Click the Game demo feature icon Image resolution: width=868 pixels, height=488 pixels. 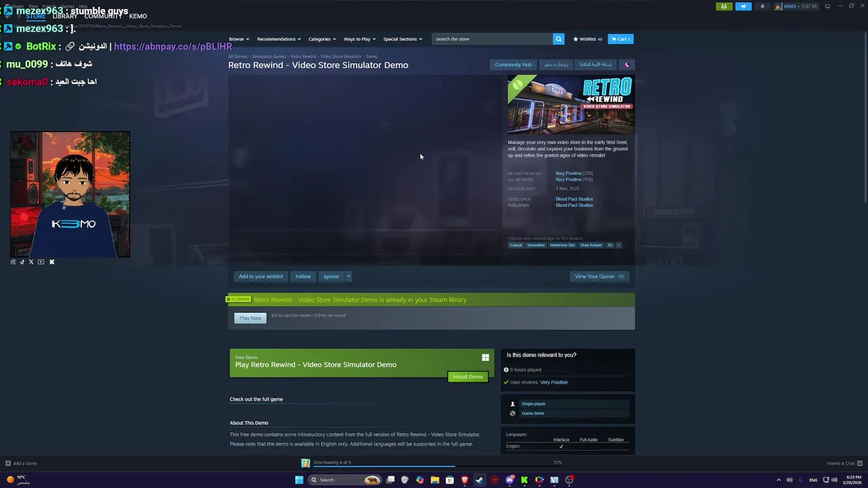tap(513, 413)
